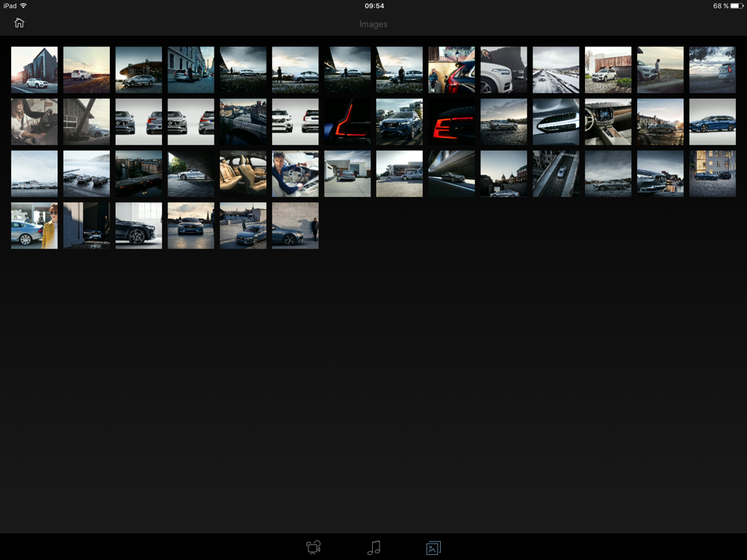The image size is (747, 560).
Task: Open blue cars by lit apartment building thumbnail
Action: [x=712, y=174]
